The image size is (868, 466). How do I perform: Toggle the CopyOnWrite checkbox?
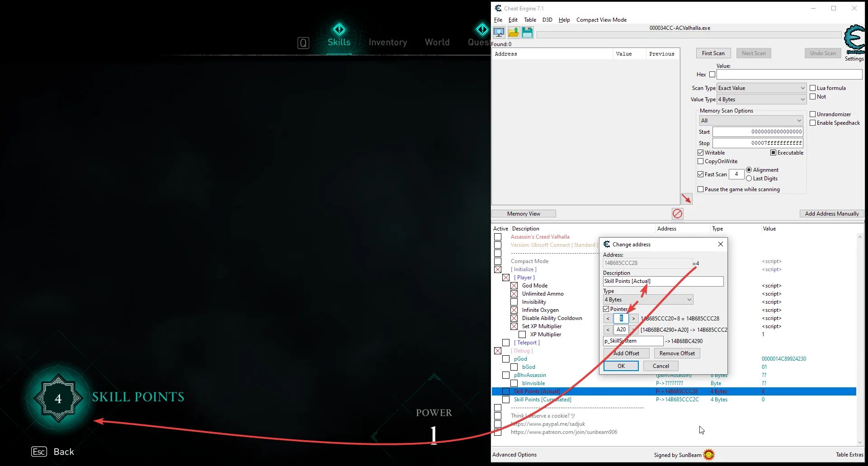pos(700,161)
